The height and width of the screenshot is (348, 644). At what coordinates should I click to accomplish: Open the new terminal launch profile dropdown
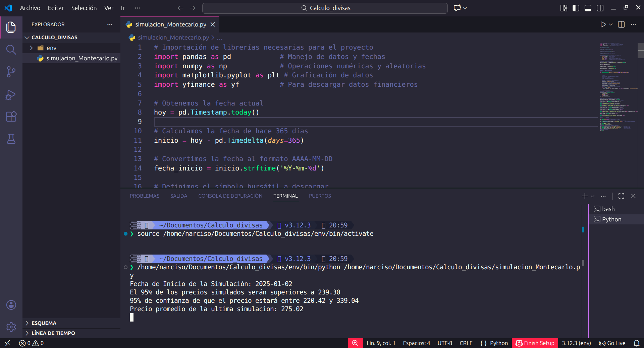pyautogui.click(x=593, y=196)
